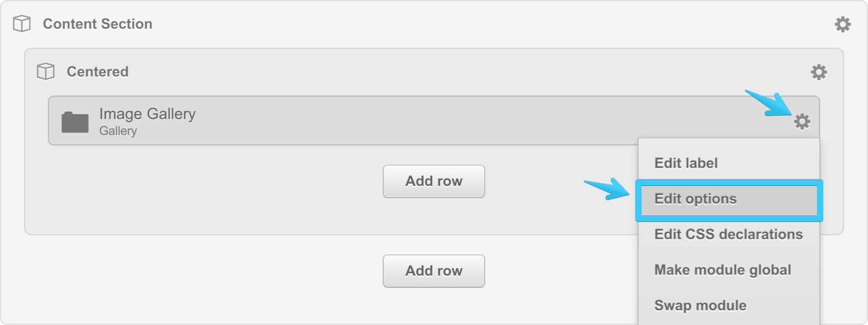Click the empty middle of the Image Gallery bar
Screen dimensions: 868x325
pyautogui.click(x=425, y=121)
